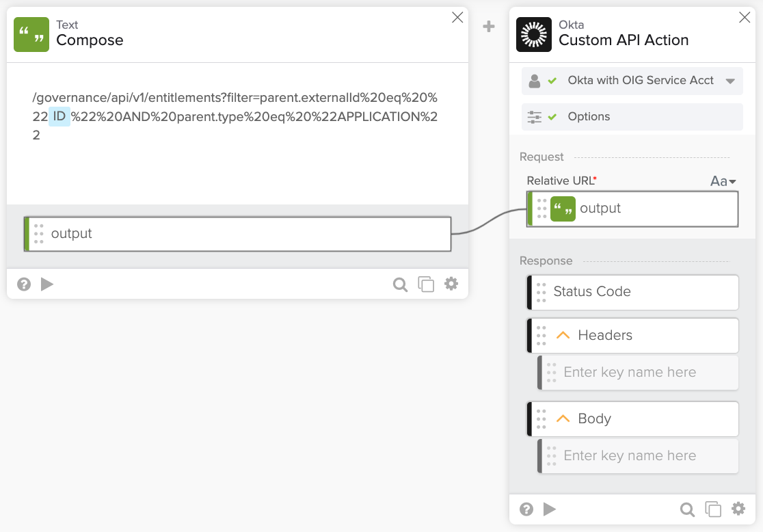Screen dimensions: 763x532
Task: Click the key name field under Body
Action: (638, 456)
